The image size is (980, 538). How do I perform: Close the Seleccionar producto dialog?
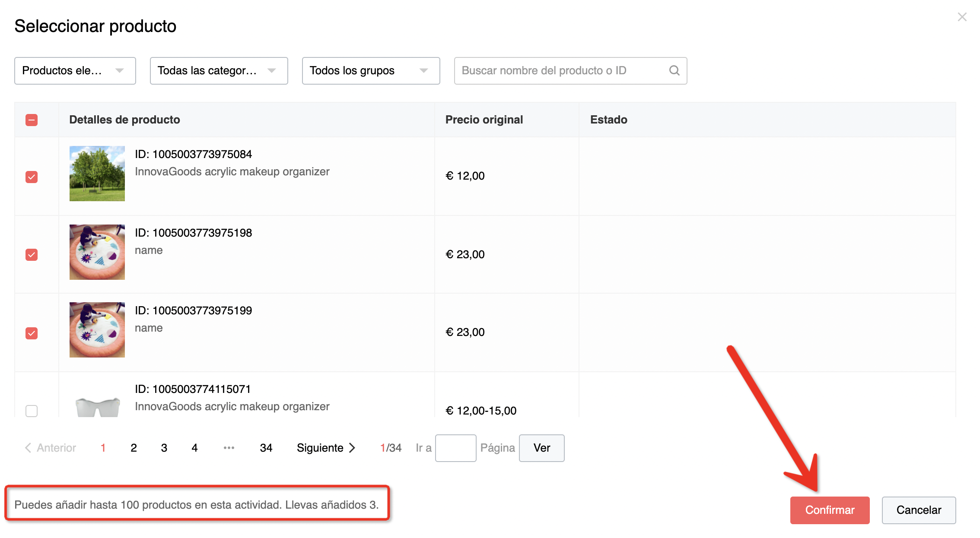pos(962,17)
